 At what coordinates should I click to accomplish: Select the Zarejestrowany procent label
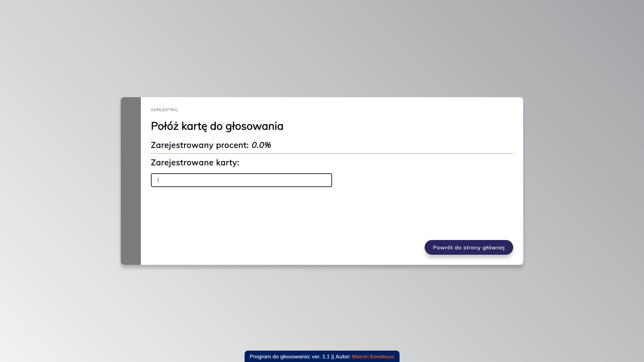(x=199, y=145)
